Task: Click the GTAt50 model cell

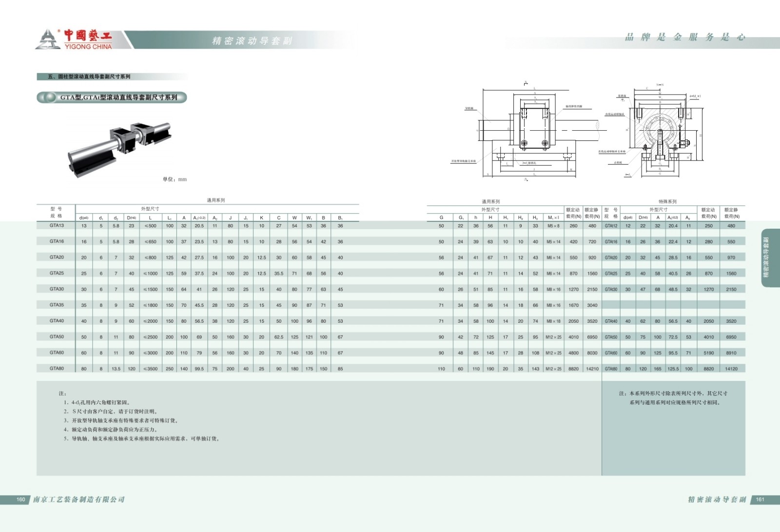Action: [x=611, y=337]
